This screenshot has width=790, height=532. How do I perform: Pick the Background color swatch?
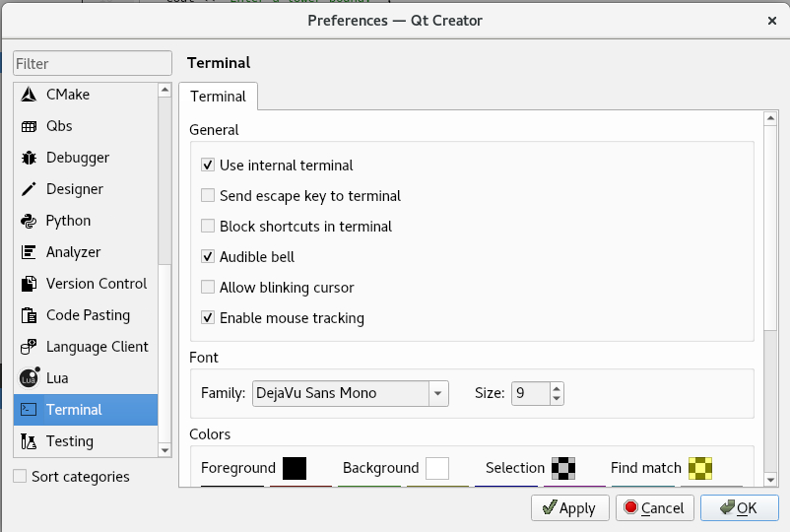(x=436, y=468)
